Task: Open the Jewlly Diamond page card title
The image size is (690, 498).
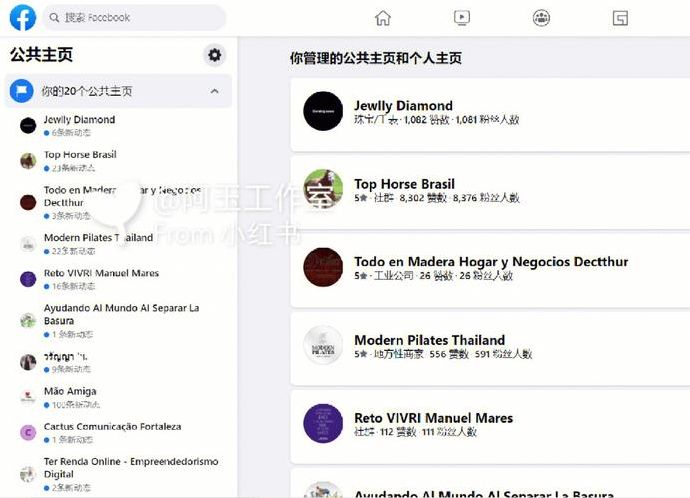Action: click(x=403, y=106)
